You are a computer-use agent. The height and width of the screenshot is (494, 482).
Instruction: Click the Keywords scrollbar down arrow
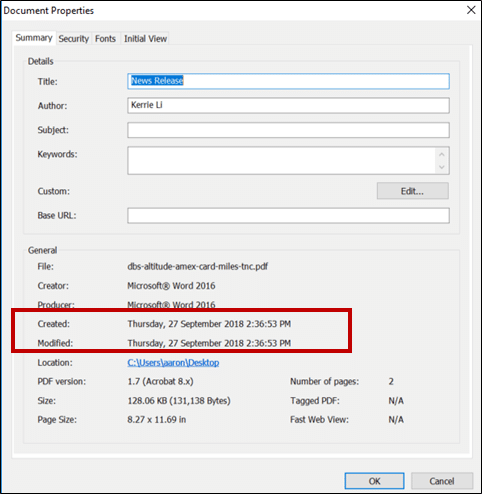click(x=442, y=167)
